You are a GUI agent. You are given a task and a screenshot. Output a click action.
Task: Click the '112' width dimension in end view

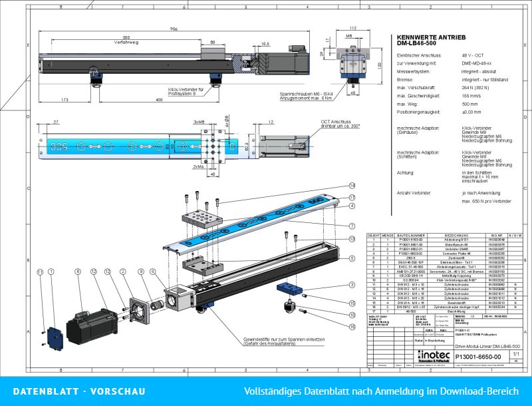pos(353,28)
